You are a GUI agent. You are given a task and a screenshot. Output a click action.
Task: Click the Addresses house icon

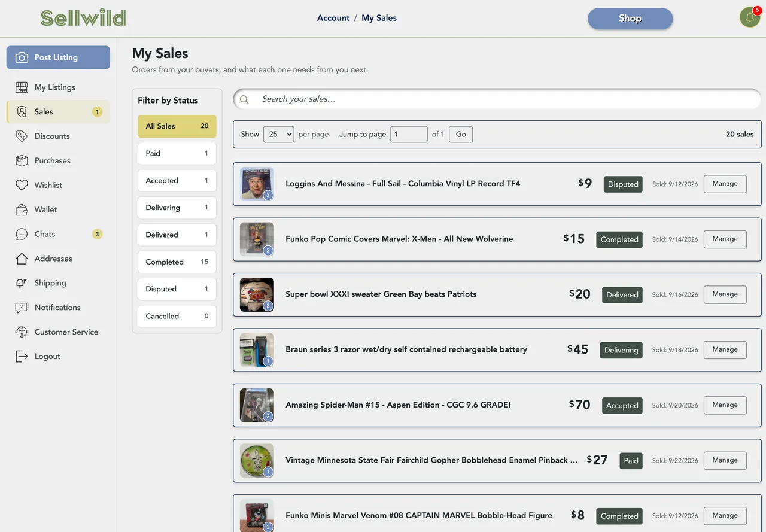pos(22,259)
